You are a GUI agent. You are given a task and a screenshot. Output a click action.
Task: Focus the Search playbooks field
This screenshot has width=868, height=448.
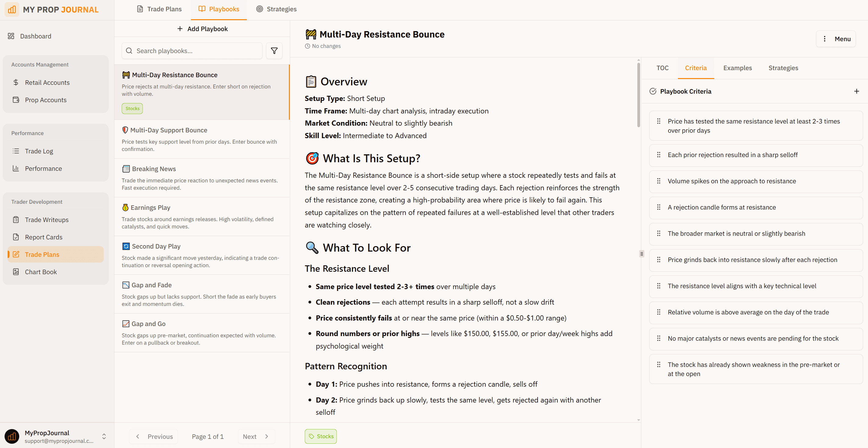pos(192,51)
